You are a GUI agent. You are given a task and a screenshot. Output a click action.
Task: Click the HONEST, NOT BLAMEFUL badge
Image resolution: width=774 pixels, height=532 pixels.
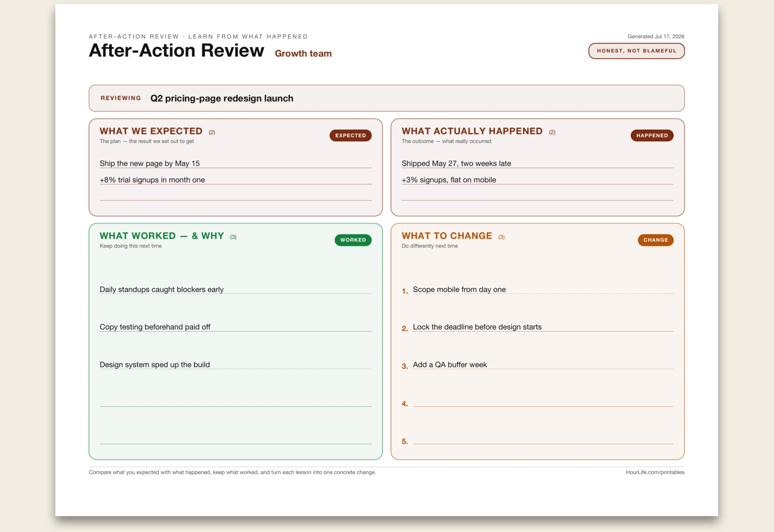pos(636,51)
